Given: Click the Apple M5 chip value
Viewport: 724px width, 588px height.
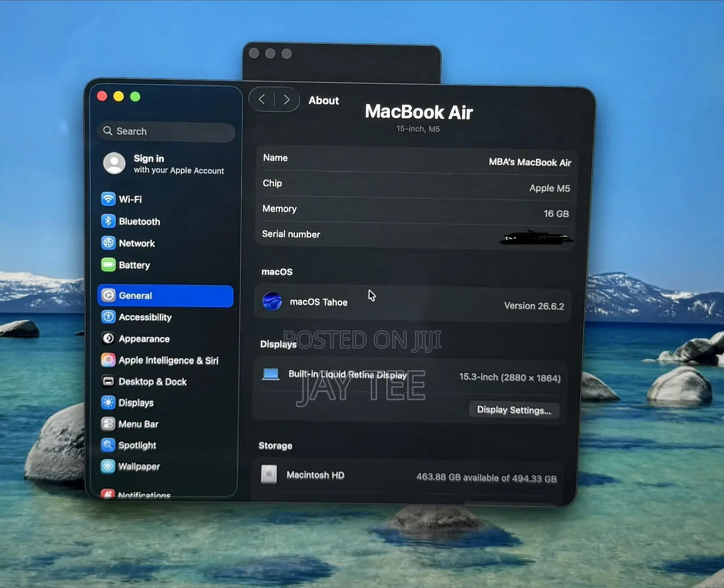Looking at the screenshot, I should [x=550, y=188].
